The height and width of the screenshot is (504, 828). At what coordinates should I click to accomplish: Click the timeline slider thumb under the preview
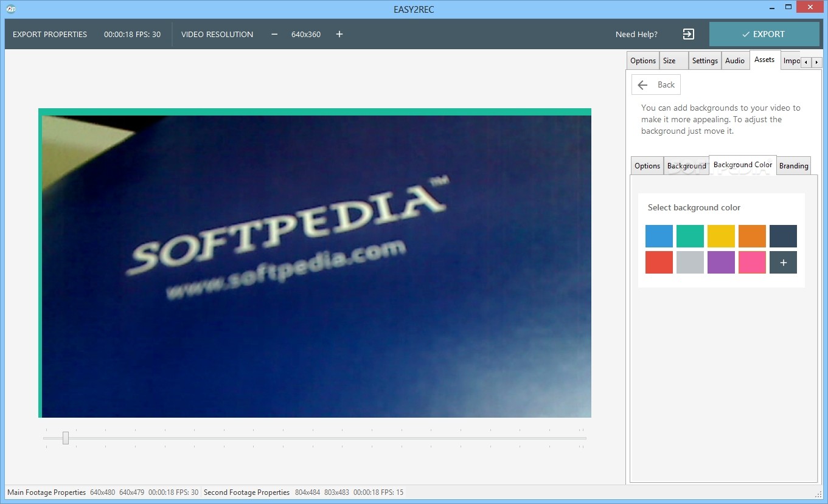pos(66,438)
